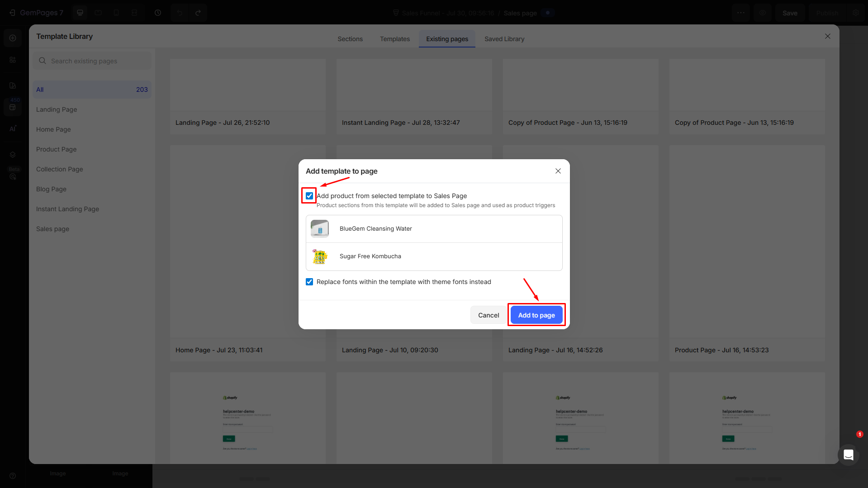
Task: Click the preview eye icon
Action: pyautogui.click(x=763, y=13)
